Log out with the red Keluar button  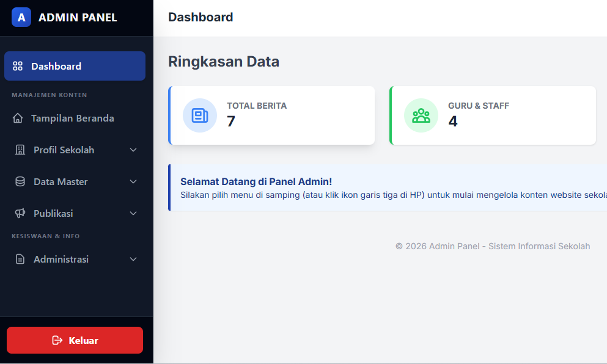pos(75,340)
